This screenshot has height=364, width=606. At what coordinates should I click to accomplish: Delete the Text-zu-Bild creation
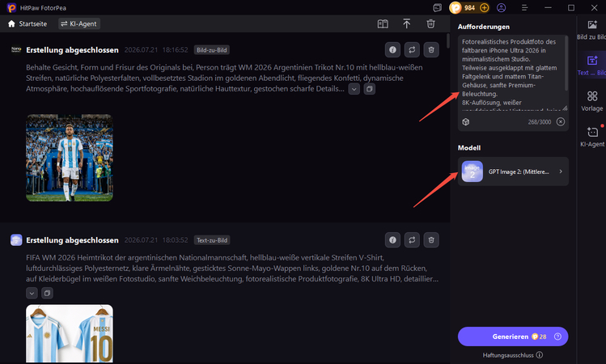click(x=431, y=240)
